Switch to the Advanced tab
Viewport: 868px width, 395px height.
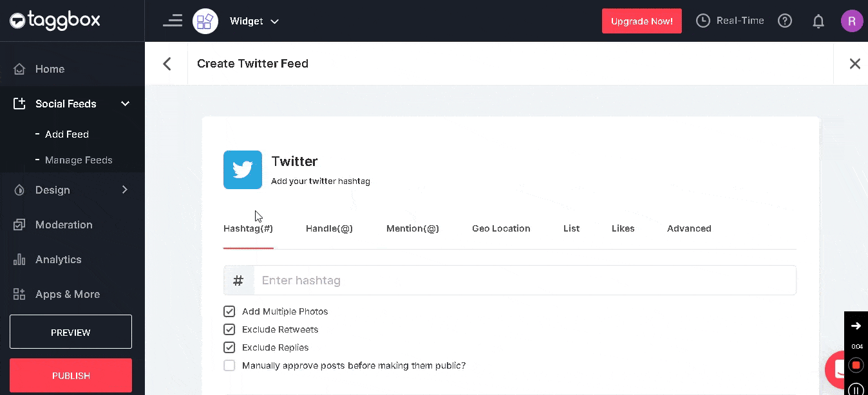click(x=689, y=228)
